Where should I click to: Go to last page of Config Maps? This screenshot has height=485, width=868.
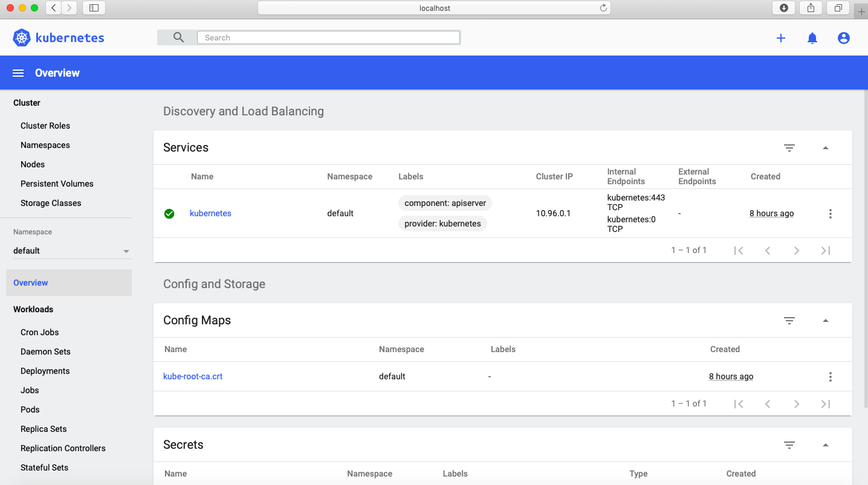tap(826, 404)
